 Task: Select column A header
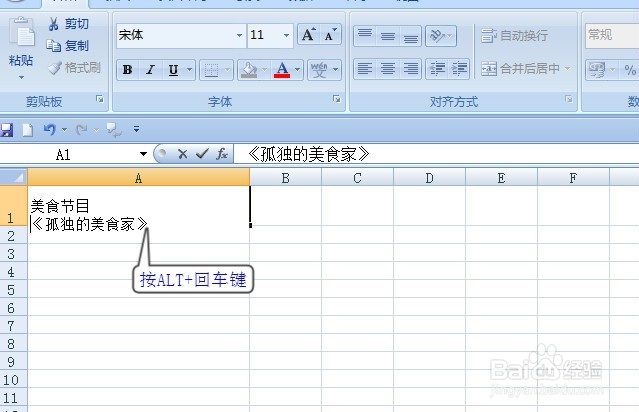point(139,178)
